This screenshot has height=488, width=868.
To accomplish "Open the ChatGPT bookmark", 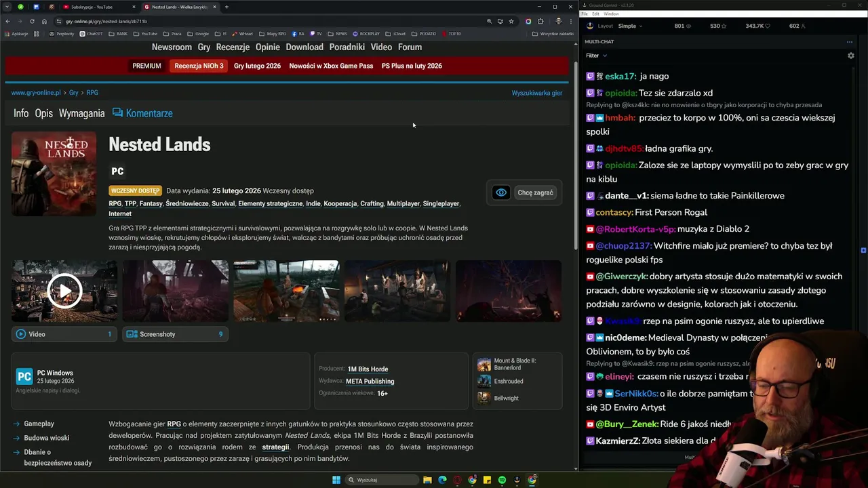I will click(91, 33).
